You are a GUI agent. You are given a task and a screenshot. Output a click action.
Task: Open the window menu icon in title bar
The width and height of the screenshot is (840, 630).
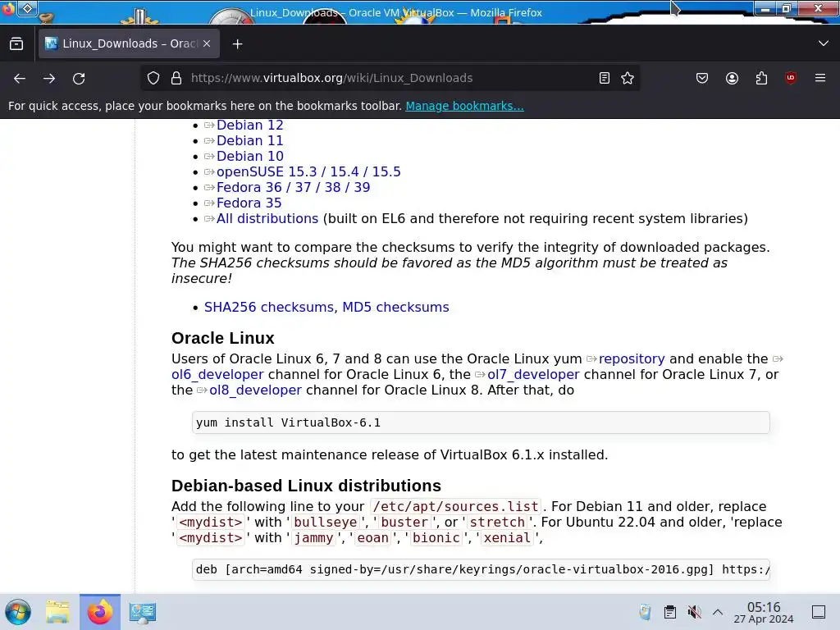[x=8, y=8]
